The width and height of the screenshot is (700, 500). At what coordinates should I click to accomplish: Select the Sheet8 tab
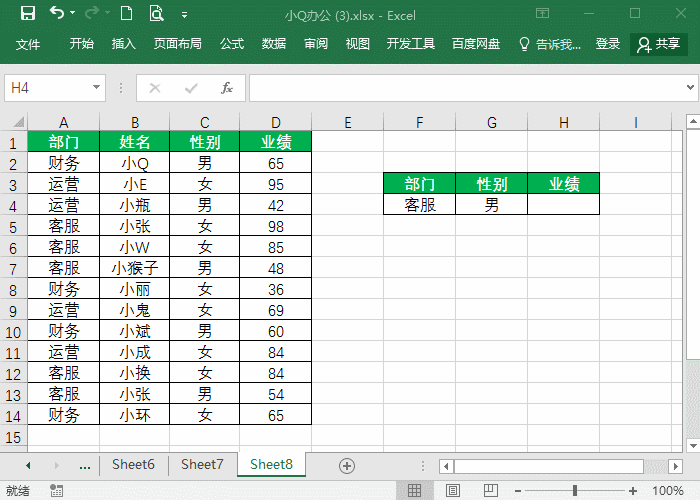[x=271, y=464]
